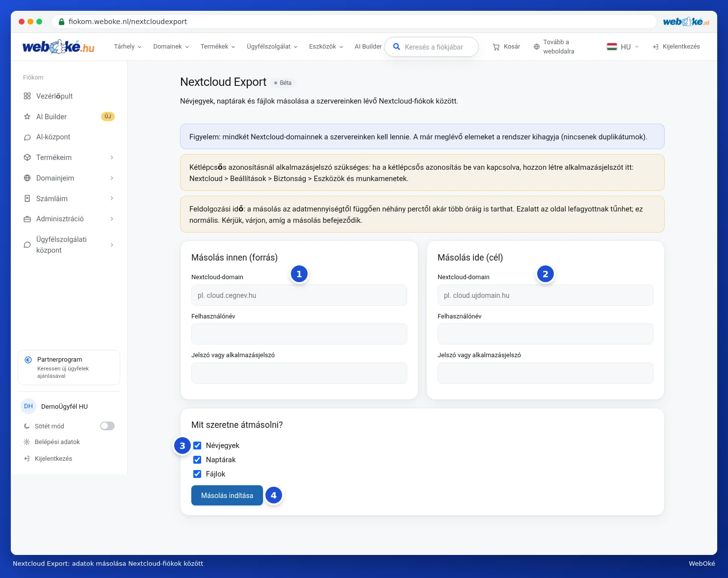Image resolution: width=728 pixels, height=578 pixels.
Task: Click the Hungarian flag icon
Action: click(612, 47)
